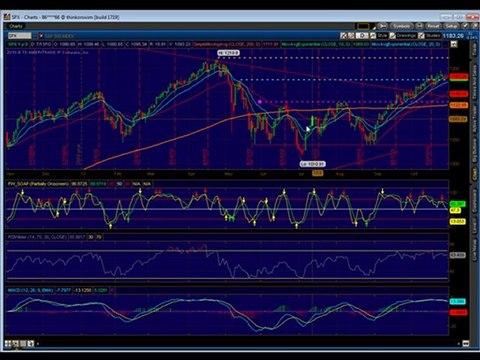Click fourth icon in bottom-left chart toolbar
This screenshot has width=480, height=360.
point(30,343)
